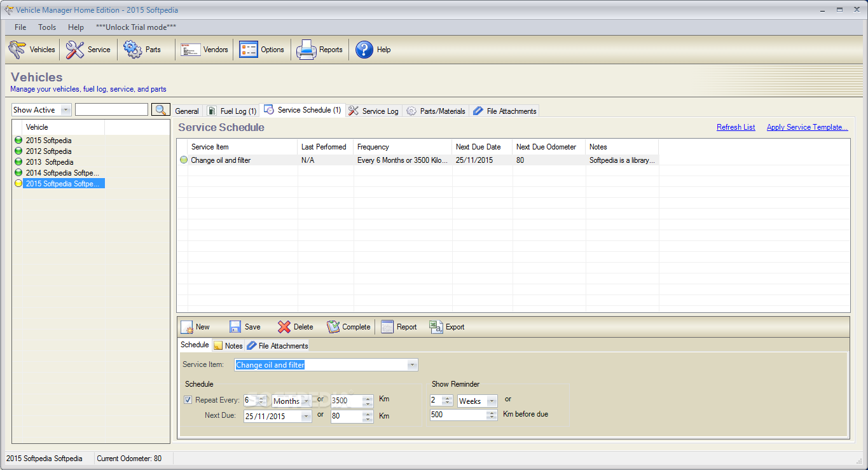This screenshot has width=868, height=470.
Task: Open the Vehicles section in toolbar
Action: (32, 50)
